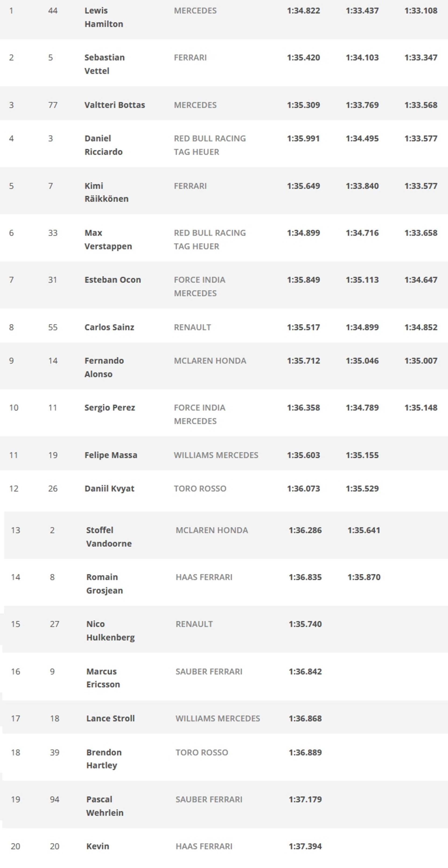Select Kimi Räikkönen's name
This screenshot has height=868, width=448.
click(106, 192)
